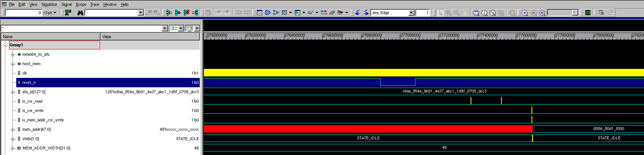Image resolution: width=644 pixels, height=155 pixels.
Task: Open the Any Edge dropdown
Action: (x=411, y=13)
